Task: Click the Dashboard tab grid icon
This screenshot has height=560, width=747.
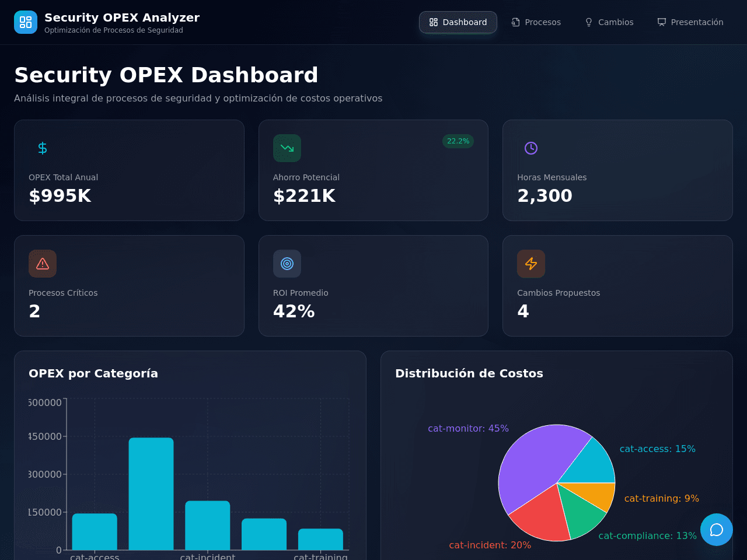Action: tap(434, 22)
